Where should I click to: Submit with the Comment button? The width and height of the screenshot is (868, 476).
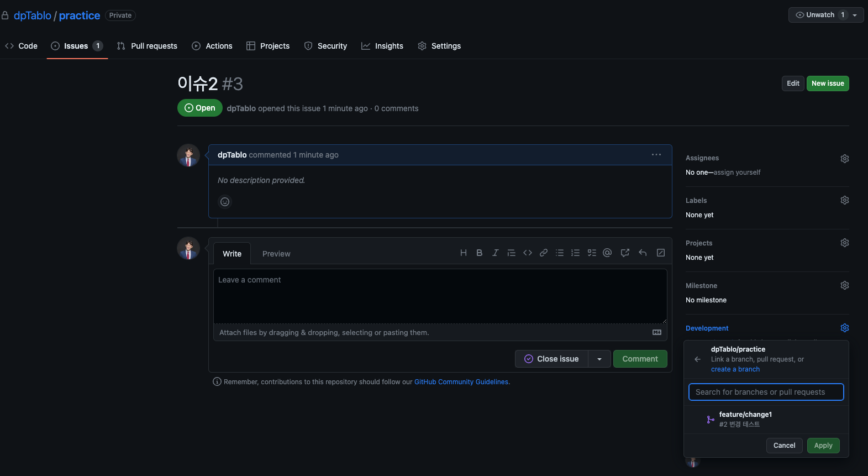coord(640,359)
